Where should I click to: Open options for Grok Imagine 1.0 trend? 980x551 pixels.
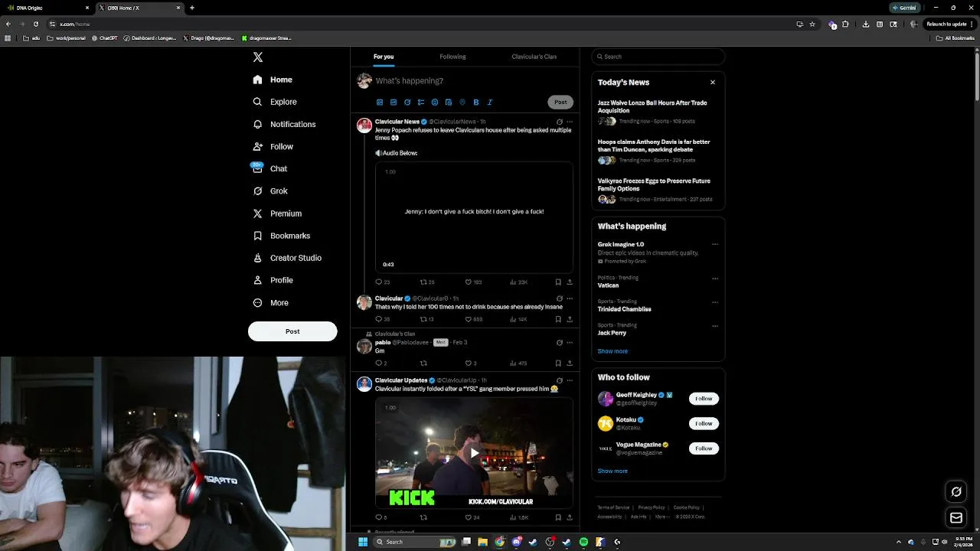point(715,245)
